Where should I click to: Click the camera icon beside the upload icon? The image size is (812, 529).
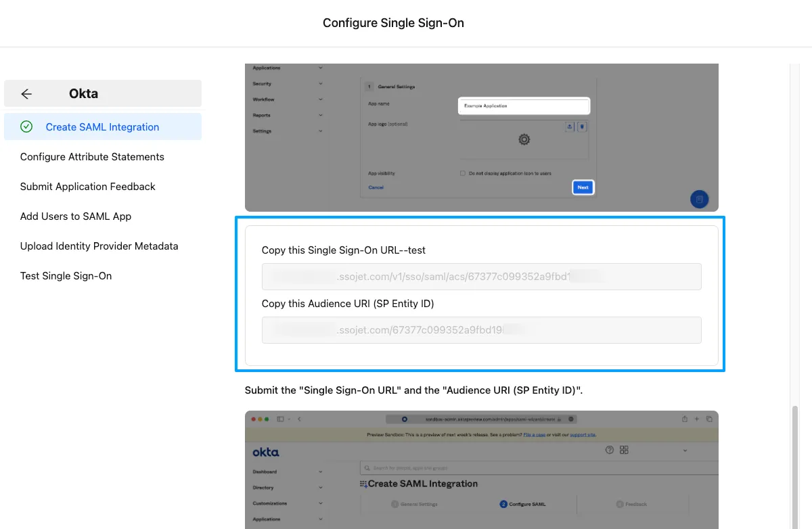[581, 127]
